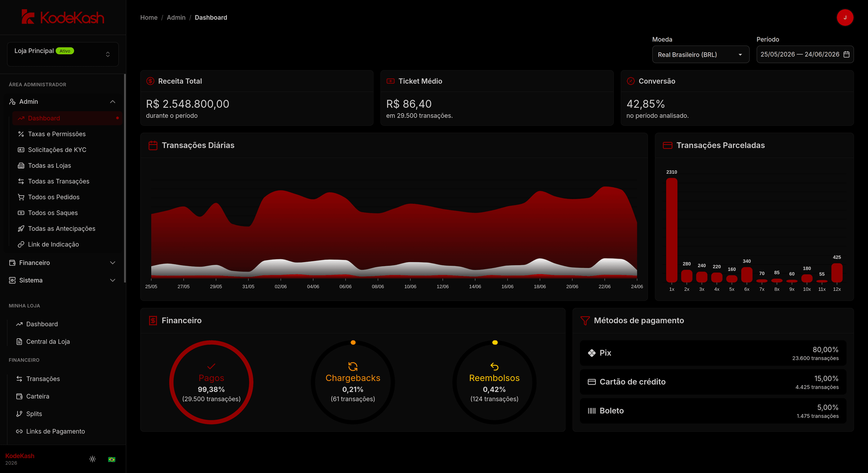The width and height of the screenshot is (868, 473).
Task: Click the R$ 86,40 ticket value
Action: point(409,104)
